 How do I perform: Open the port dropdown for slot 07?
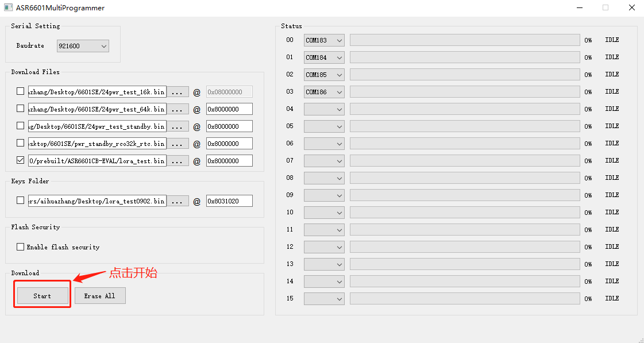pyautogui.click(x=324, y=161)
